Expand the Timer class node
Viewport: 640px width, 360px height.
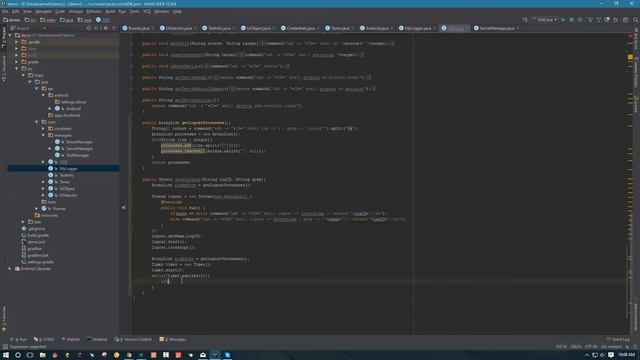(43, 182)
